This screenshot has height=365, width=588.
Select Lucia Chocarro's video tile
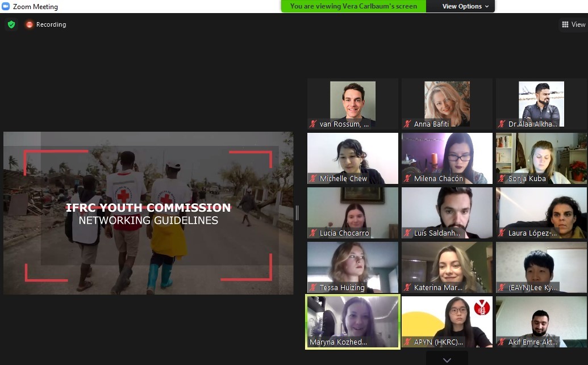352,213
